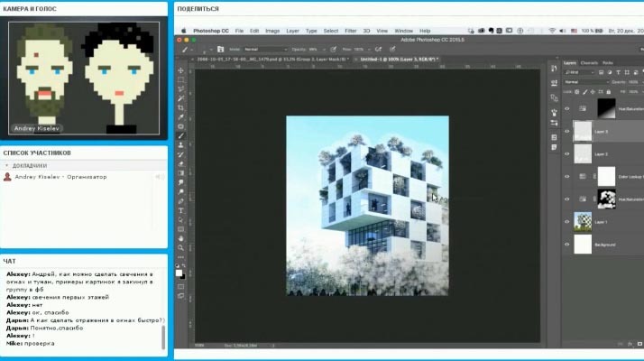
Task: Select the Blur tool
Action: coord(180,182)
